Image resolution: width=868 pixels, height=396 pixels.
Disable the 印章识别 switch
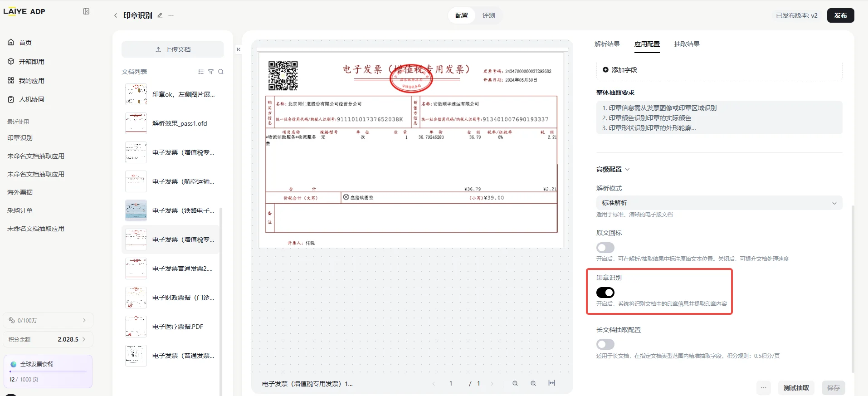605,293
